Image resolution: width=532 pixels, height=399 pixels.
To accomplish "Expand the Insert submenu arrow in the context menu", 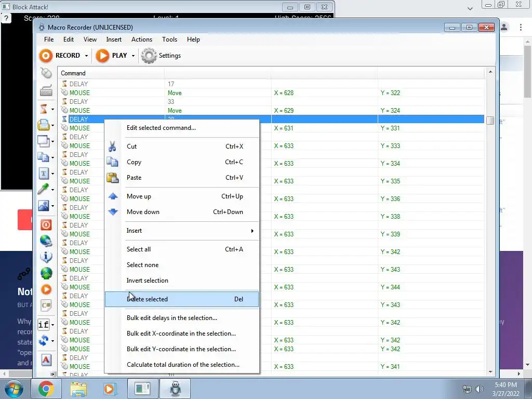I will pyautogui.click(x=252, y=231).
